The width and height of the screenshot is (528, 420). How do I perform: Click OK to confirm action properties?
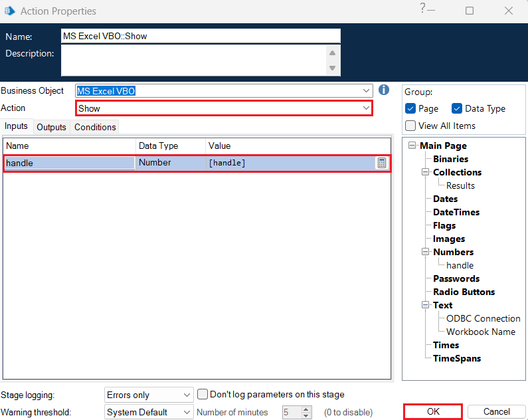coord(433,412)
